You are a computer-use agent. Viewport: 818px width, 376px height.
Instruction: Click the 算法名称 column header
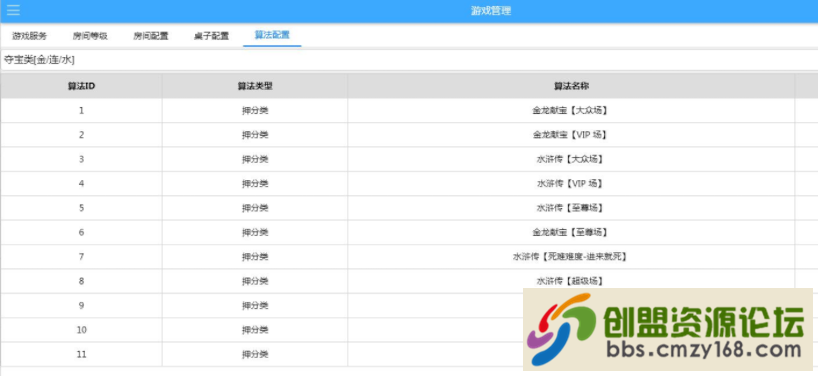coord(571,86)
